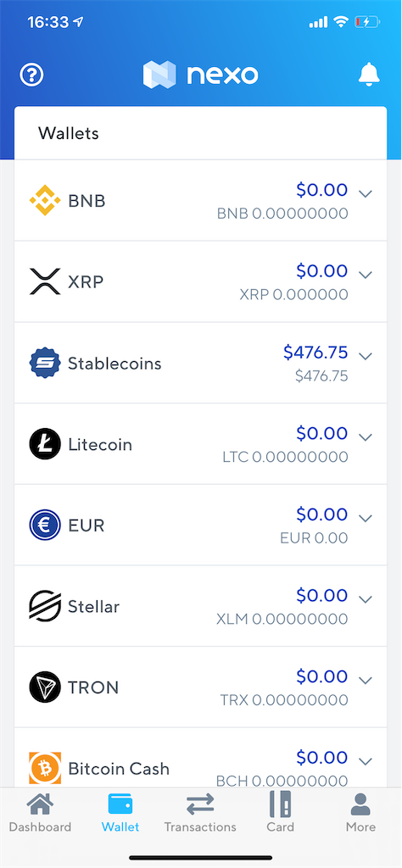
Task: Open the More tab
Action: coord(360,813)
